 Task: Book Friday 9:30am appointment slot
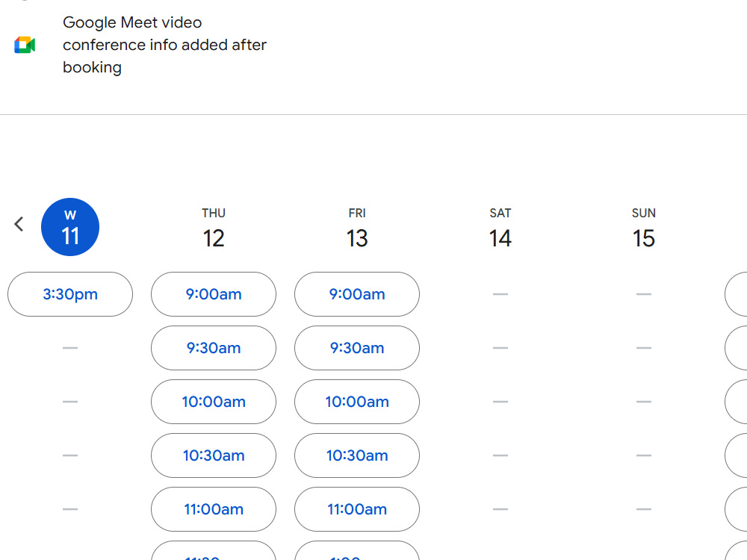(x=357, y=348)
